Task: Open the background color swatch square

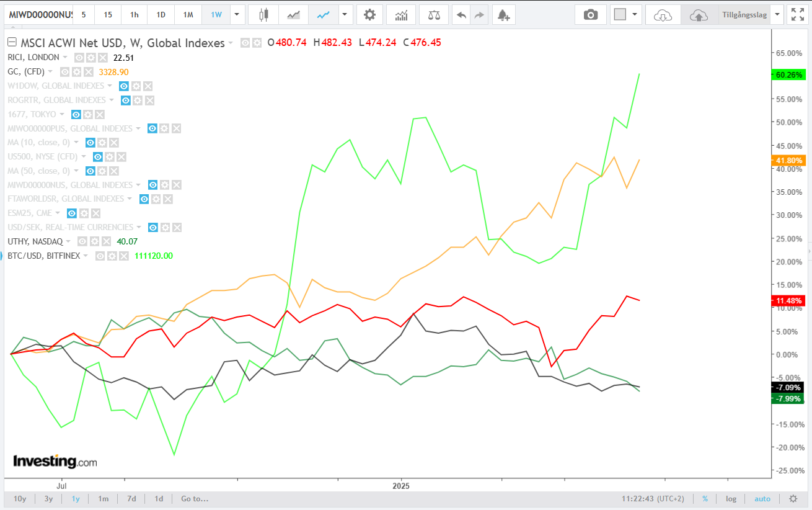Action: tap(620, 14)
